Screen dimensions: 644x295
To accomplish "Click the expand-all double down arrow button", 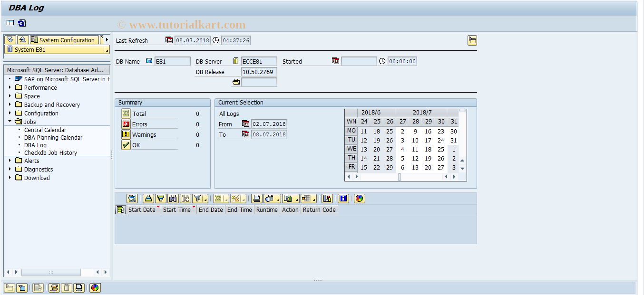I will point(10,40).
